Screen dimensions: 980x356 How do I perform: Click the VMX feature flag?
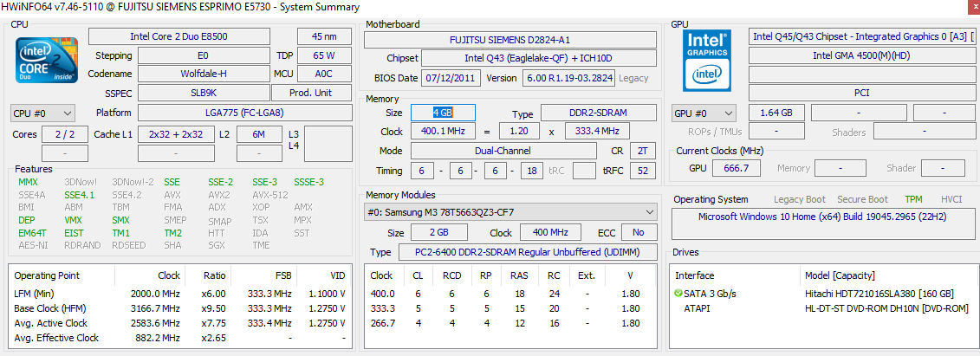pos(73,221)
